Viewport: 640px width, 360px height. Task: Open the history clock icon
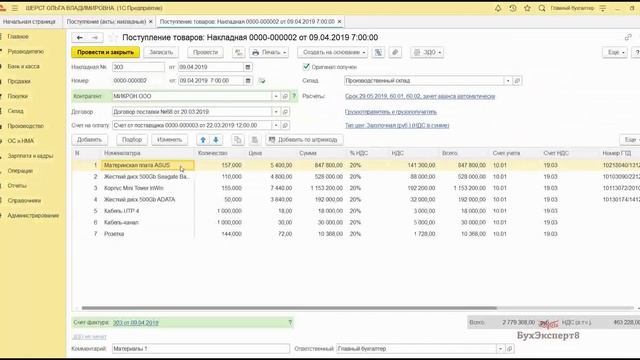click(x=513, y=8)
